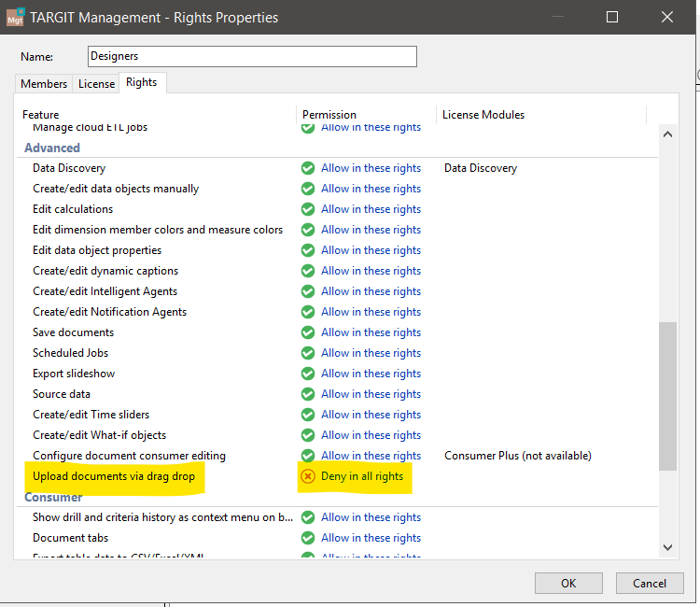700x607 pixels.
Task: Change permission link for Edit calculations
Action: pos(371,209)
